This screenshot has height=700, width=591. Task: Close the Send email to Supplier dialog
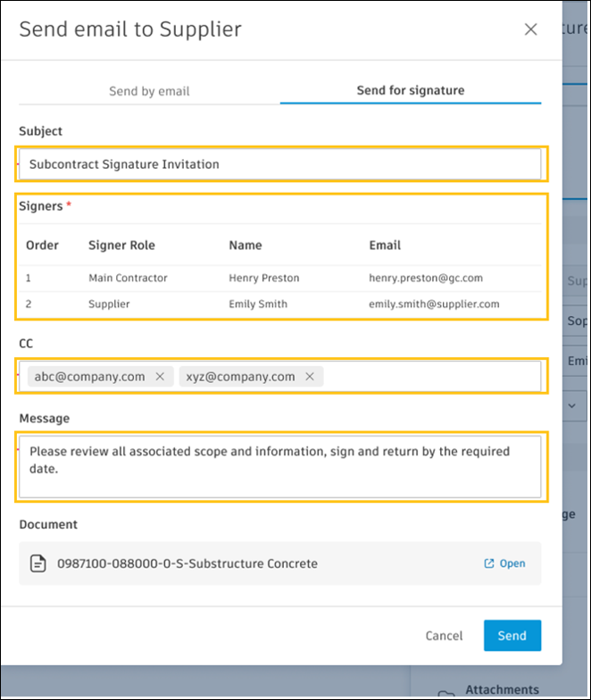click(530, 29)
